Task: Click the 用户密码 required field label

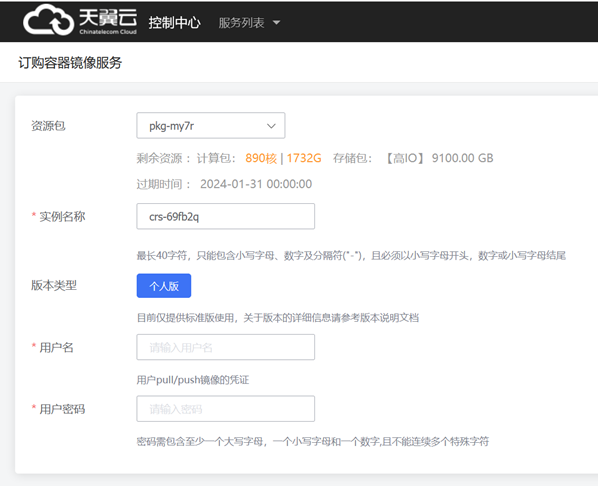Action: (58, 409)
